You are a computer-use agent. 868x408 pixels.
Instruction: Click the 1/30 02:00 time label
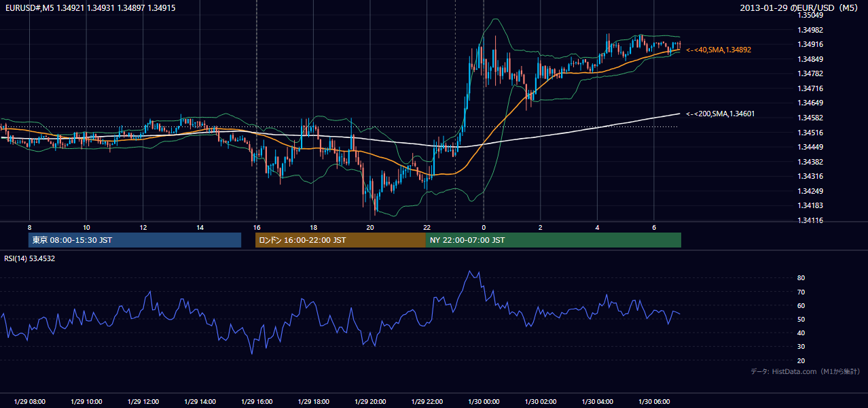[540, 402]
